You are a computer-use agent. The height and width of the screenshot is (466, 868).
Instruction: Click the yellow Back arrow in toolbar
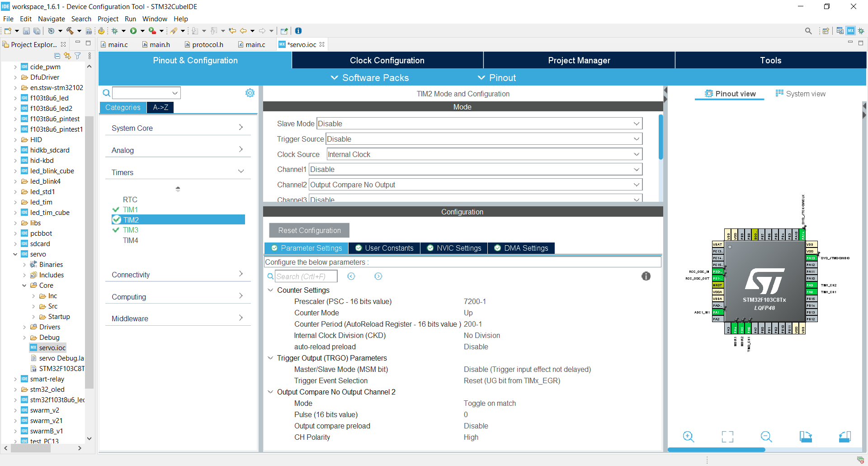tap(243, 31)
